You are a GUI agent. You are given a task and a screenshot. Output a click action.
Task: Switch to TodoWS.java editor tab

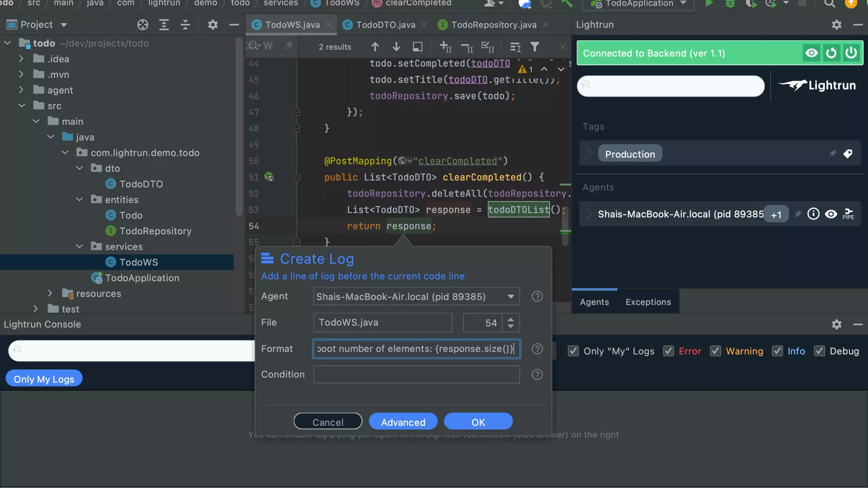tap(292, 25)
